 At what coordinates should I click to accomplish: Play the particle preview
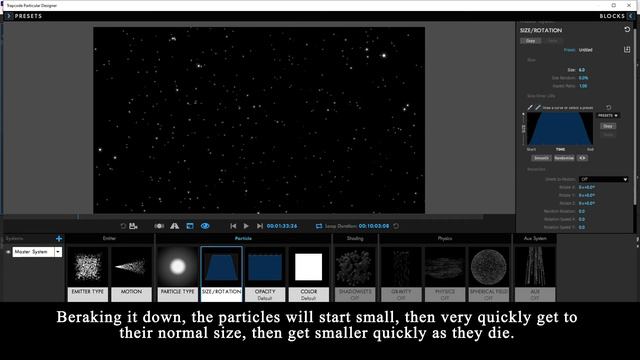click(246, 226)
